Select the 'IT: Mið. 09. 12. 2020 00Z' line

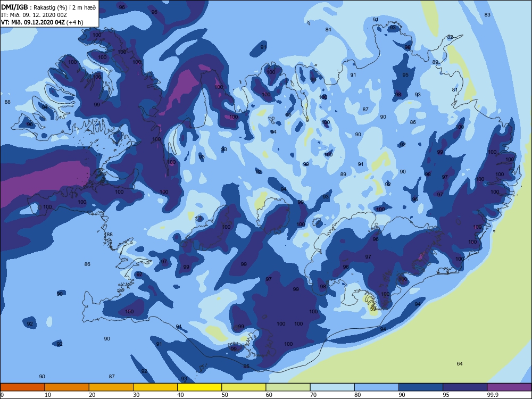click(x=34, y=15)
